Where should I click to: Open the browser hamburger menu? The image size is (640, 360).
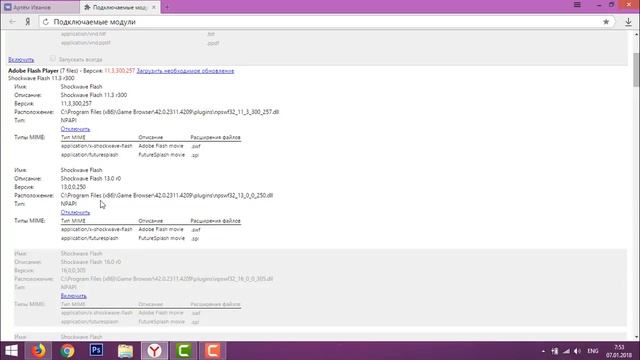pos(577,5)
